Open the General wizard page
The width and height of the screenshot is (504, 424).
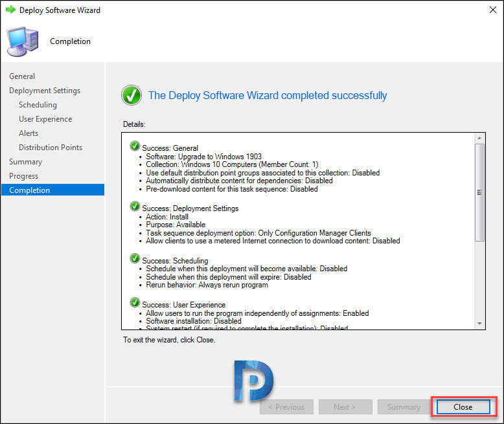coord(22,76)
